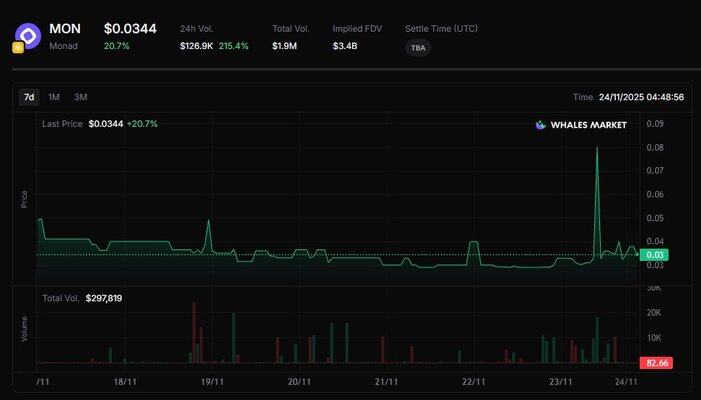Click the green 0.03 price tag
Screen dimensions: 701x400
coord(655,255)
